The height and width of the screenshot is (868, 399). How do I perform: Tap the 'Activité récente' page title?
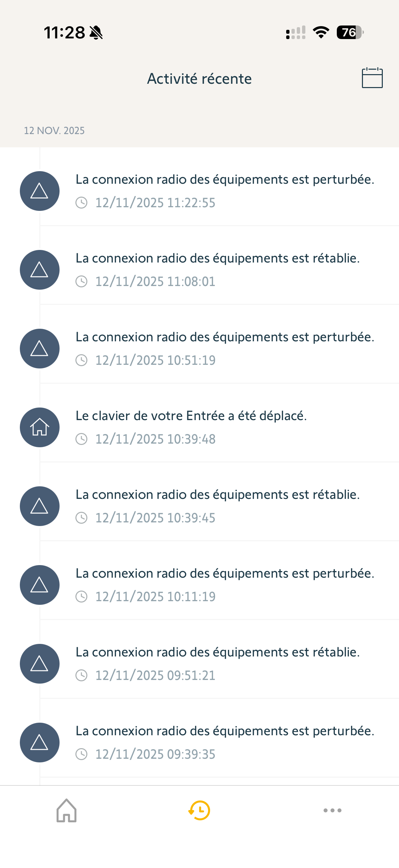199,79
